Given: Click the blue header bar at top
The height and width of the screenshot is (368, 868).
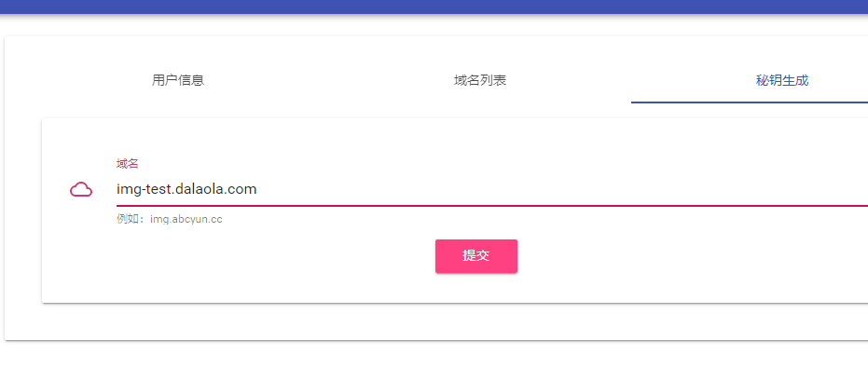Looking at the screenshot, I should 434,7.
